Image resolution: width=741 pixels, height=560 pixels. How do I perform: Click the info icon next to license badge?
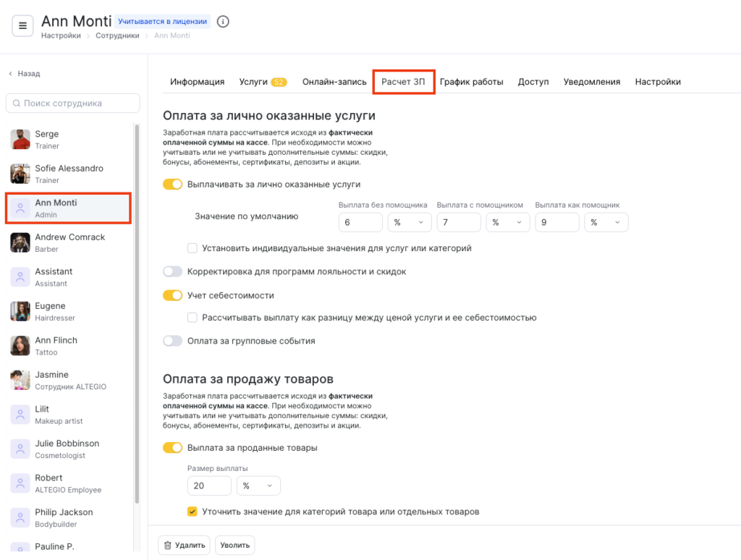pos(223,22)
